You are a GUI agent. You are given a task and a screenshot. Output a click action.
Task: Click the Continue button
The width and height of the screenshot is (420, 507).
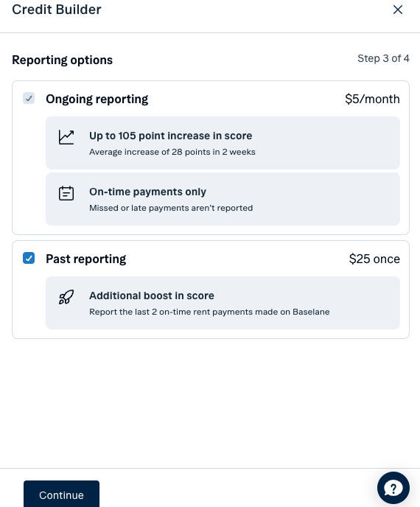[x=61, y=494]
